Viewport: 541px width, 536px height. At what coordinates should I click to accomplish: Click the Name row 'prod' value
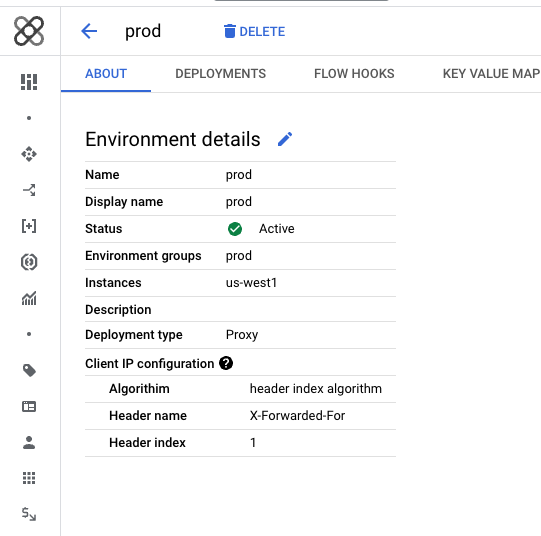click(239, 175)
